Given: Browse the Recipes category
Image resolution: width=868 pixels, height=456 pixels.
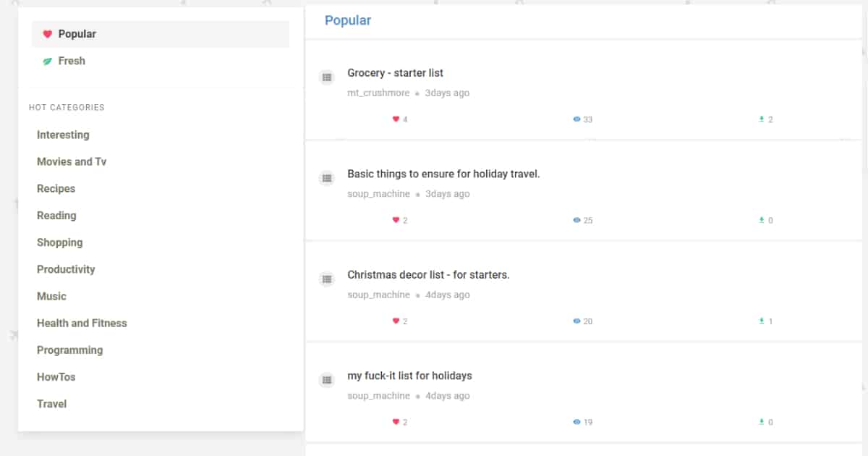Looking at the screenshot, I should (56, 189).
